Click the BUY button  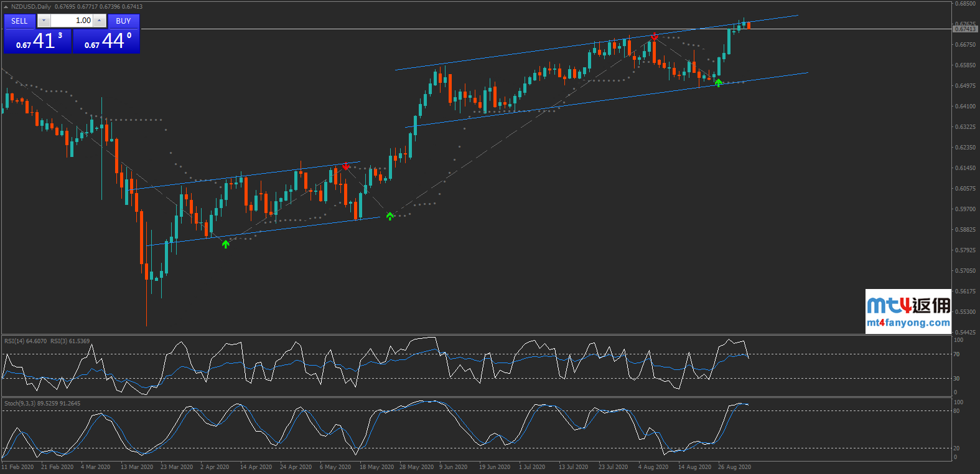pyautogui.click(x=123, y=21)
